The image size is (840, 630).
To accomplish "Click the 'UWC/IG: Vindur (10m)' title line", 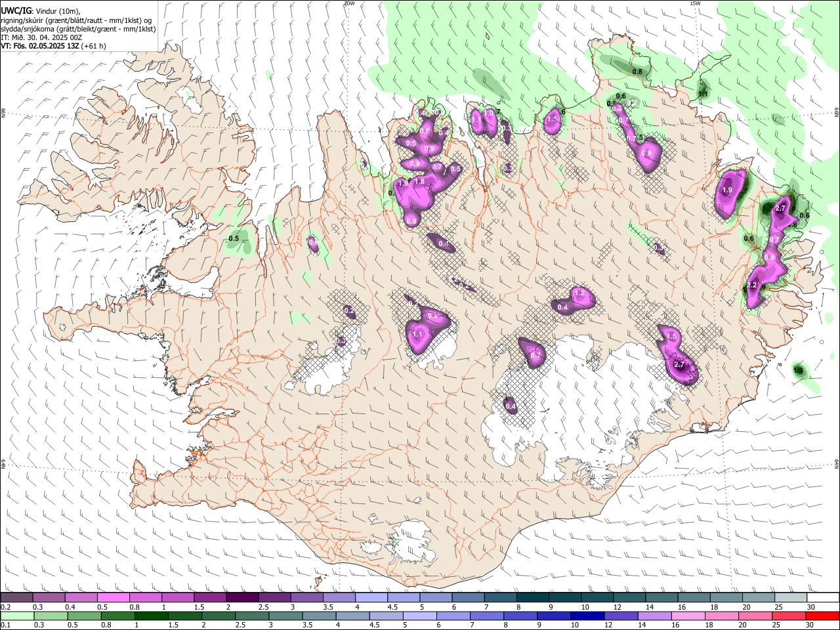I will point(40,11).
